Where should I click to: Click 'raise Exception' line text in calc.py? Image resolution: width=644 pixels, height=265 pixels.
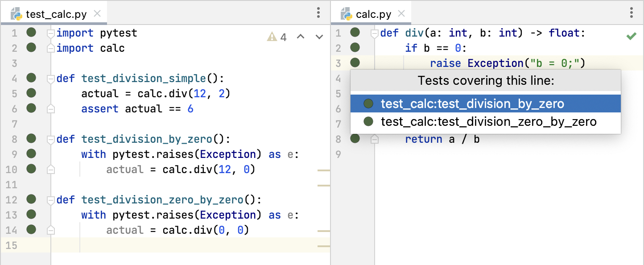[x=507, y=63]
